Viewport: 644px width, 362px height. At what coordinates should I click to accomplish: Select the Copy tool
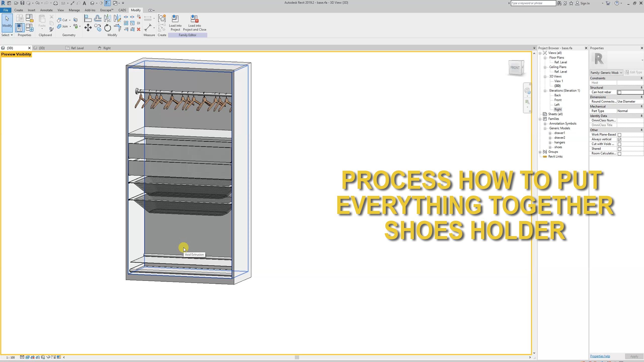point(98,27)
